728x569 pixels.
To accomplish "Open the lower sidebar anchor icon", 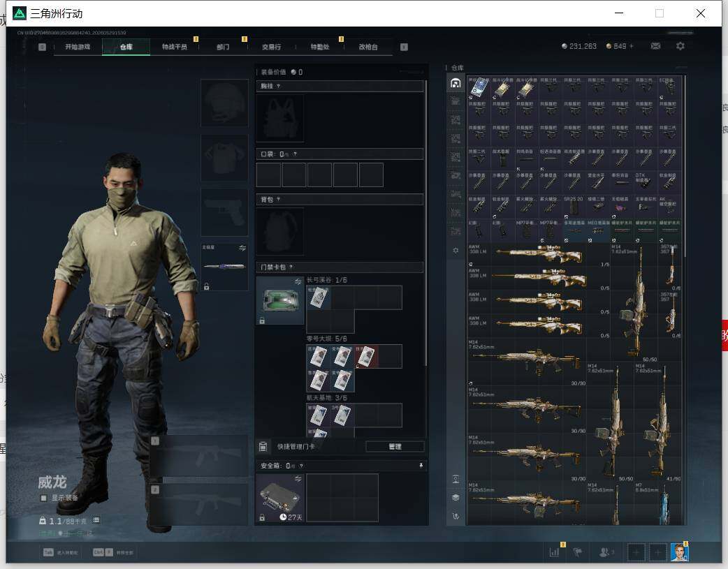I will 456,516.
